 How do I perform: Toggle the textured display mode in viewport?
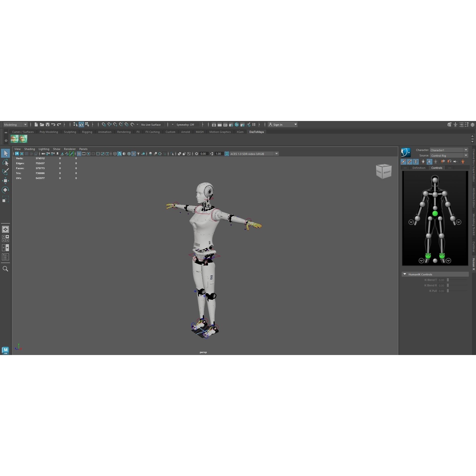coord(133,154)
